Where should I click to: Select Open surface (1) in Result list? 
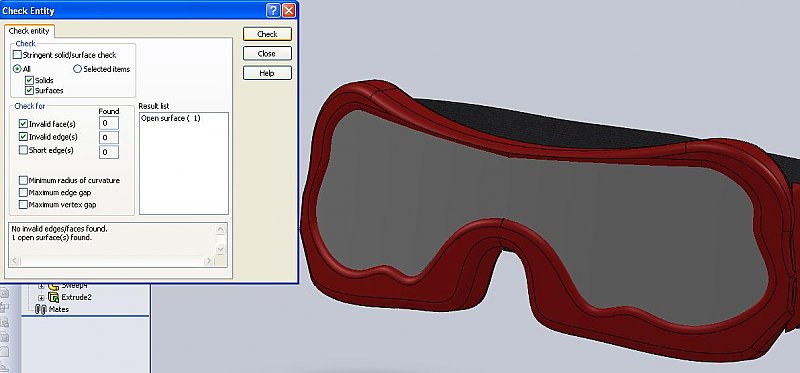(170, 118)
